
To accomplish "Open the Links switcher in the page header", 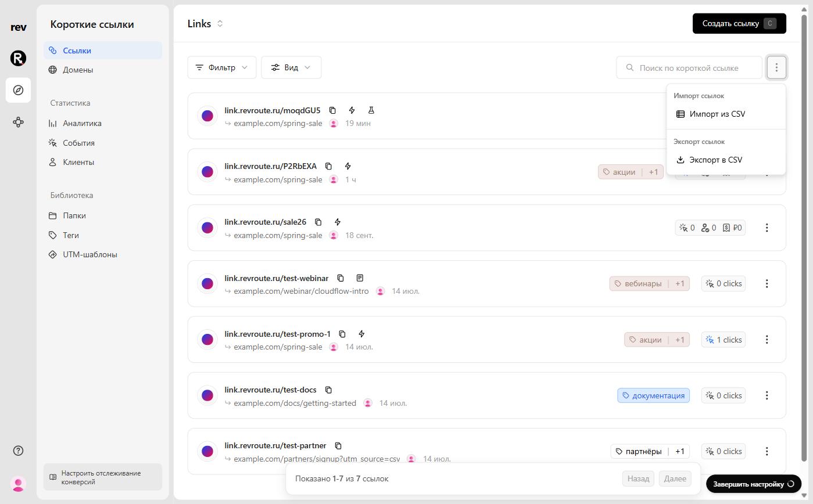I will click(206, 24).
